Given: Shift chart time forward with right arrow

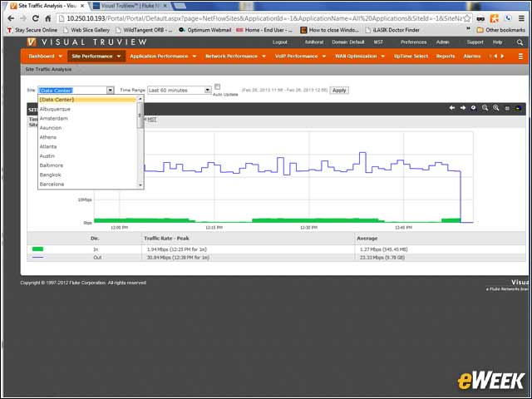Looking at the screenshot, I should point(463,108).
